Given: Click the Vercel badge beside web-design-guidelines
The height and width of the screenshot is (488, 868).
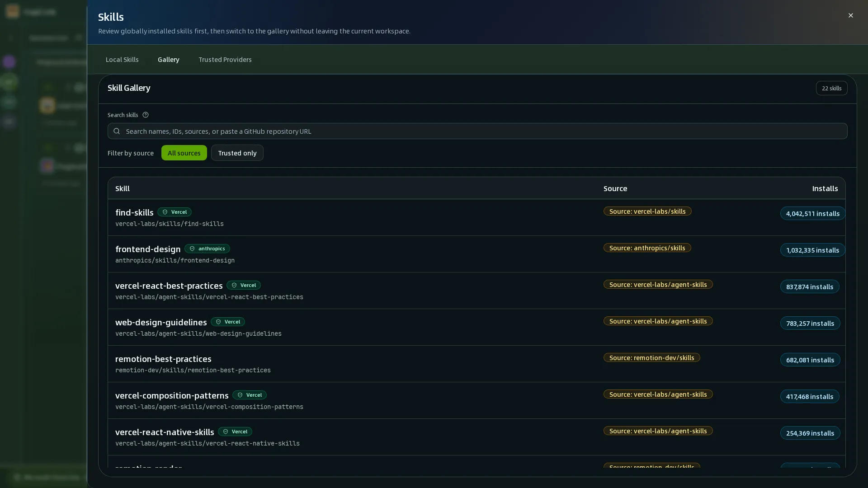Looking at the screenshot, I should (x=228, y=322).
